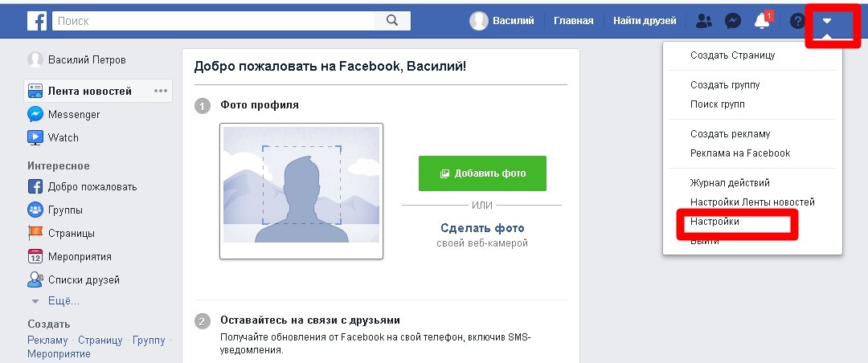The image size is (868, 363).
Task: Click the green Добавить фото button
Action: [x=482, y=173]
